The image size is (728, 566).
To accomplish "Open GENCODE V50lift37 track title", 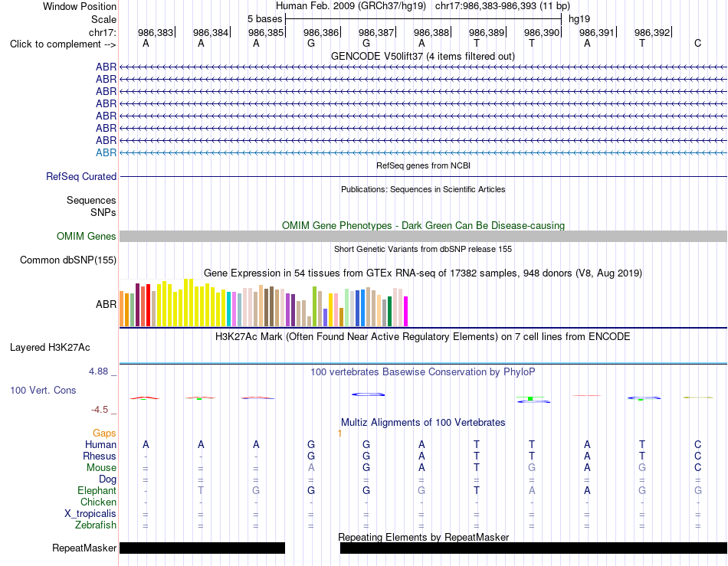I will [423, 56].
